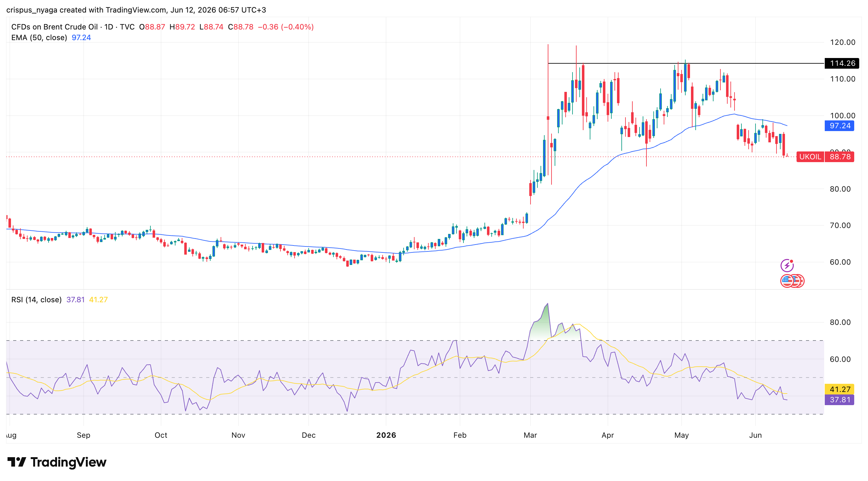Click the May label on time axis

[x=682, y=435]
